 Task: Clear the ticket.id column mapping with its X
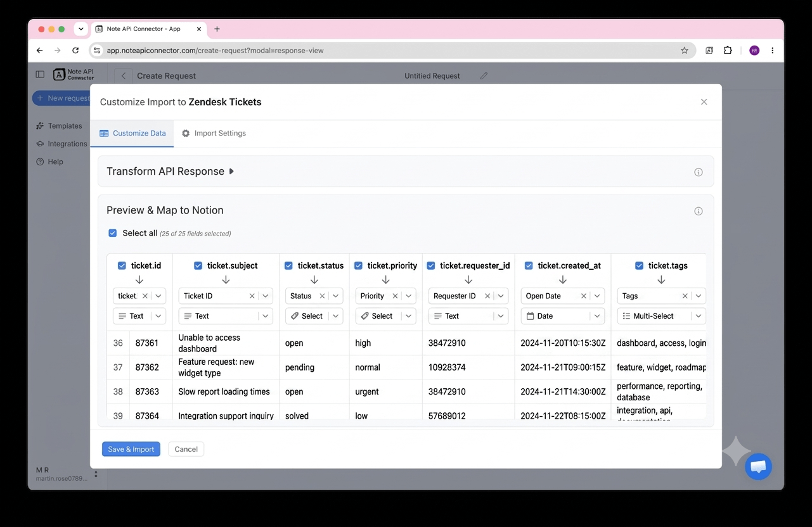coord(145,296)
